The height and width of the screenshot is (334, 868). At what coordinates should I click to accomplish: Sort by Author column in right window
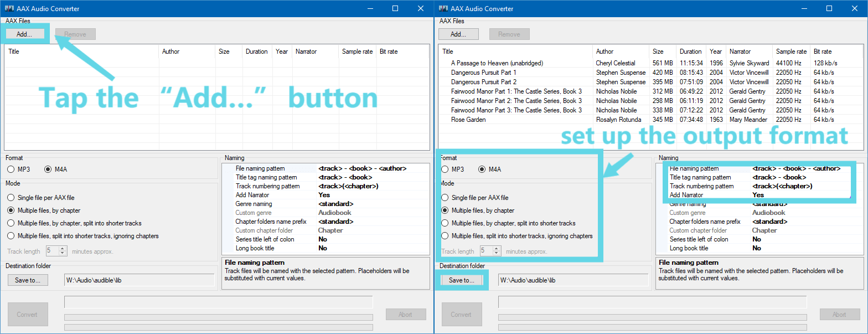(621, 52)
